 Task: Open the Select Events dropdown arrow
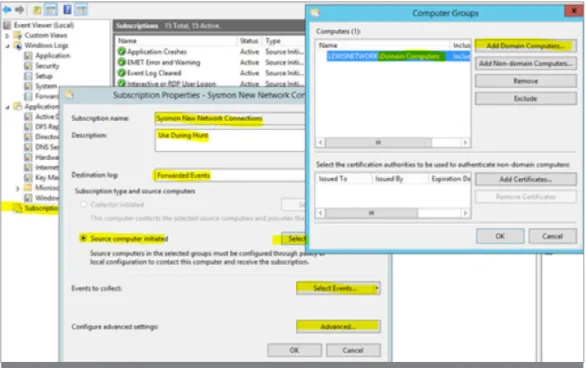click(x=377, y=288)
